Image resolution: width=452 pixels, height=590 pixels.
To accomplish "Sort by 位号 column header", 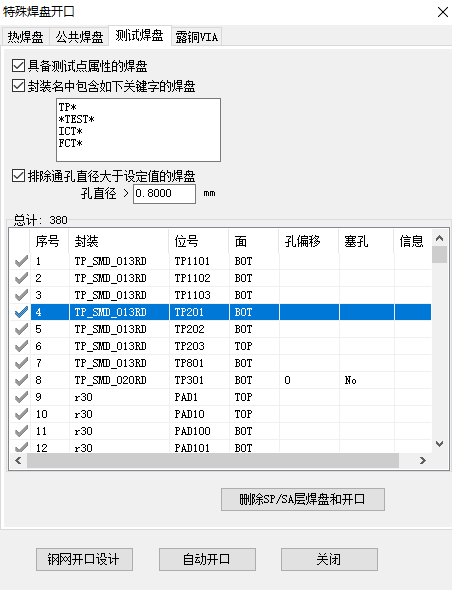I will (199, 241).
